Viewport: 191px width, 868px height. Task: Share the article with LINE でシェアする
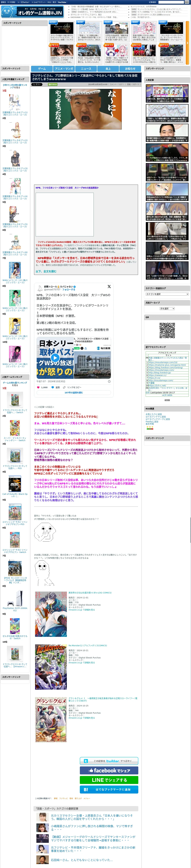(x=109, y=780)
